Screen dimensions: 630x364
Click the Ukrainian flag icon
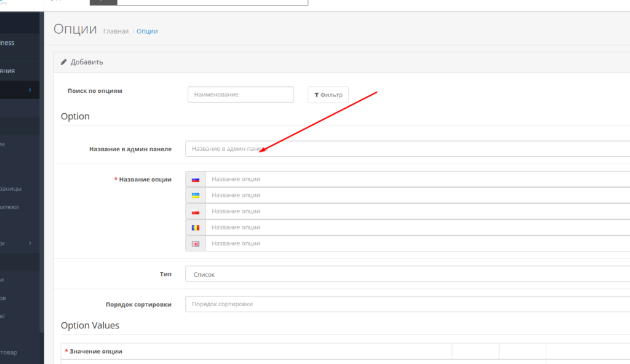196,196
